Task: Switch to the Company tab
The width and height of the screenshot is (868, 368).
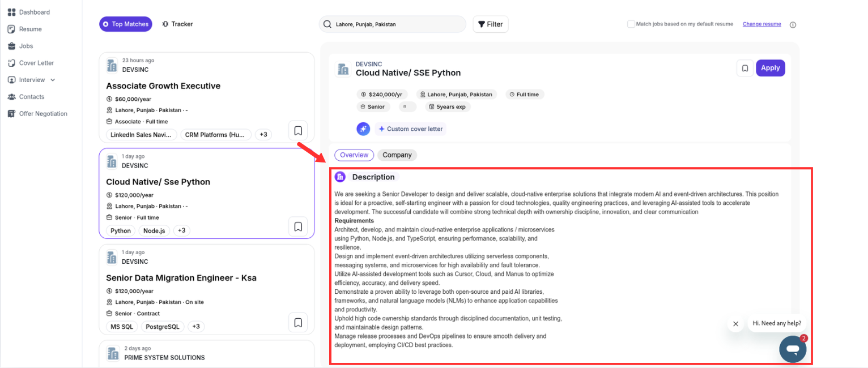Action: tap(397, 155)
